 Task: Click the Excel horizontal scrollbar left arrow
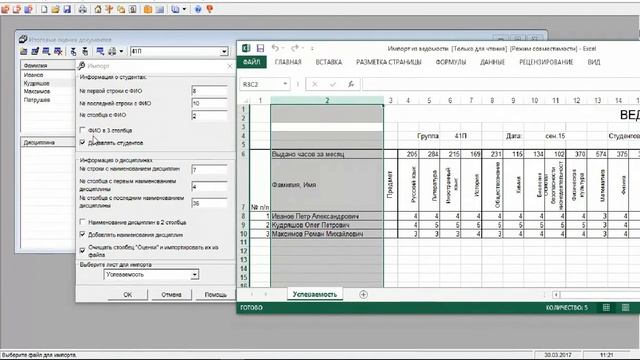click(x=556, y=294)
